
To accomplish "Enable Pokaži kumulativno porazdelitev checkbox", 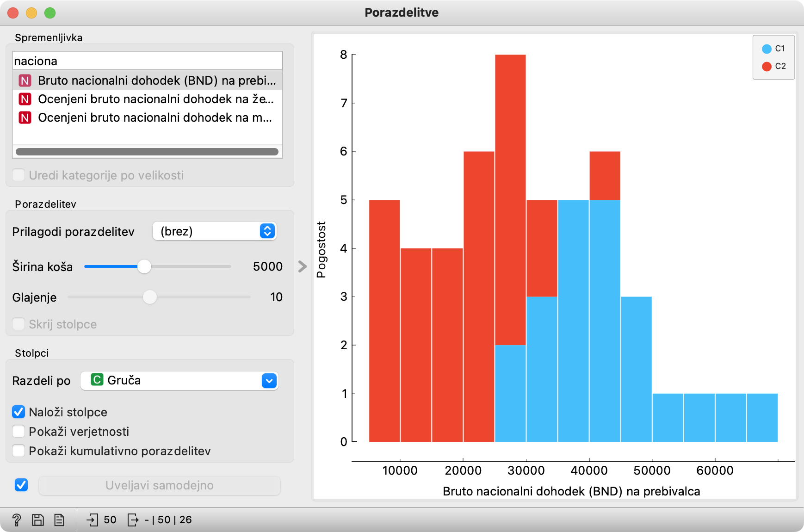I will point(19,451).
